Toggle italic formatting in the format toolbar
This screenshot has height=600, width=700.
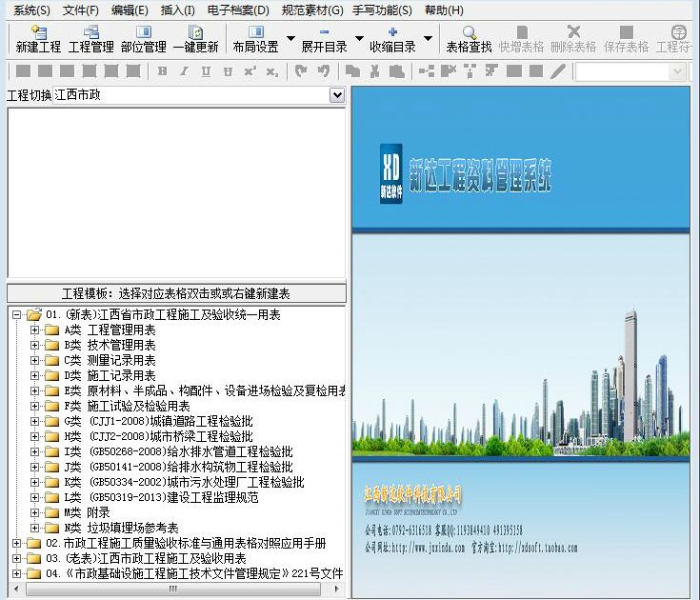click(x=184, y=71)
